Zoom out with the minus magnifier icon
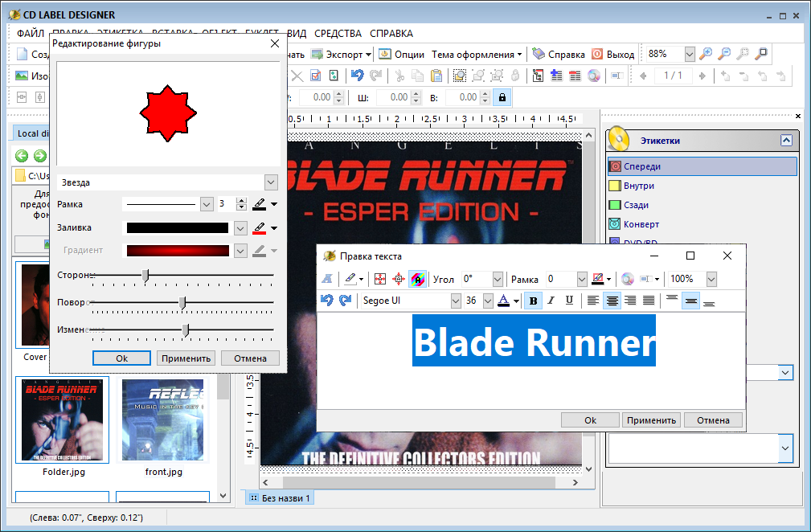Screen dimensions: 811x532 click(x=724, y=54)
